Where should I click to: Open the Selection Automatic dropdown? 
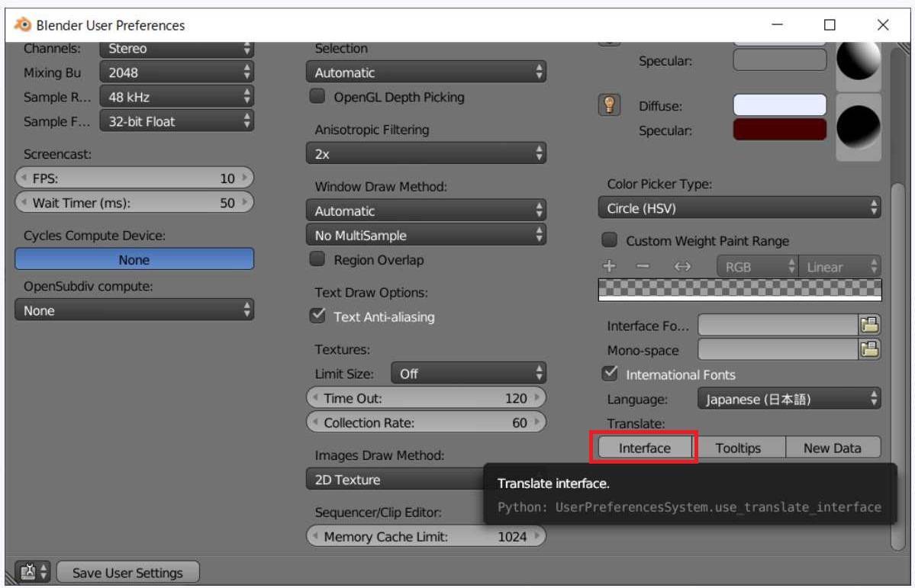click(426, 72)
